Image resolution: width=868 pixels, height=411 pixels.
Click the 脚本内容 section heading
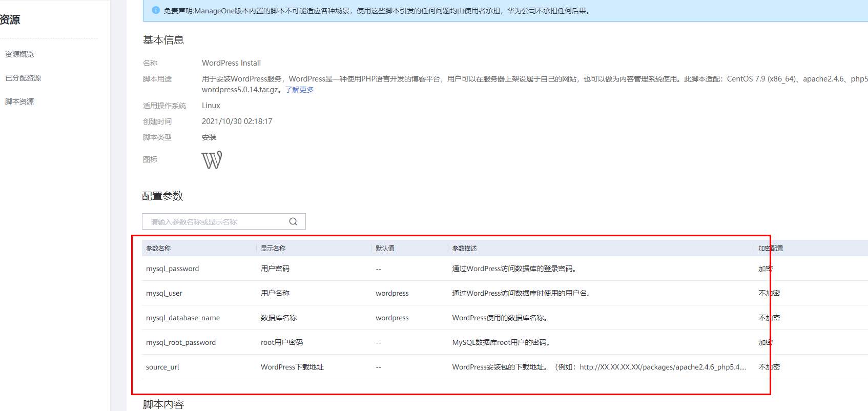pyautogui.click(x=163, y=404)
